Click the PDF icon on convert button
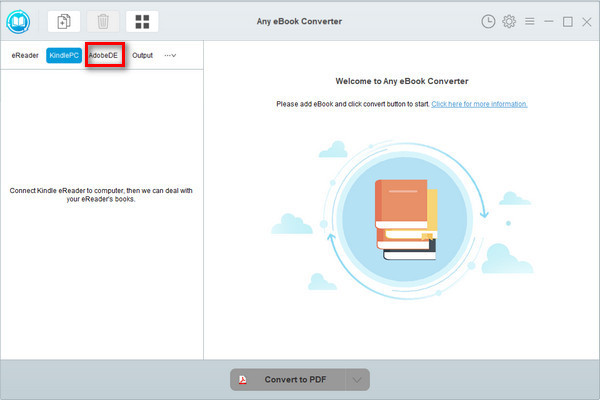The height and width of the screenshot is (400, 600). coord(243,380)
